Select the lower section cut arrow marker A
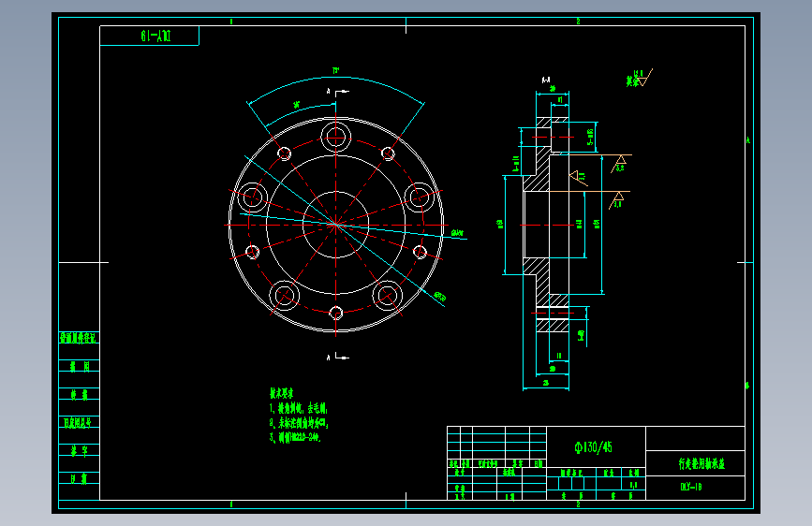 pyautogui.click(x=338, y=357)
